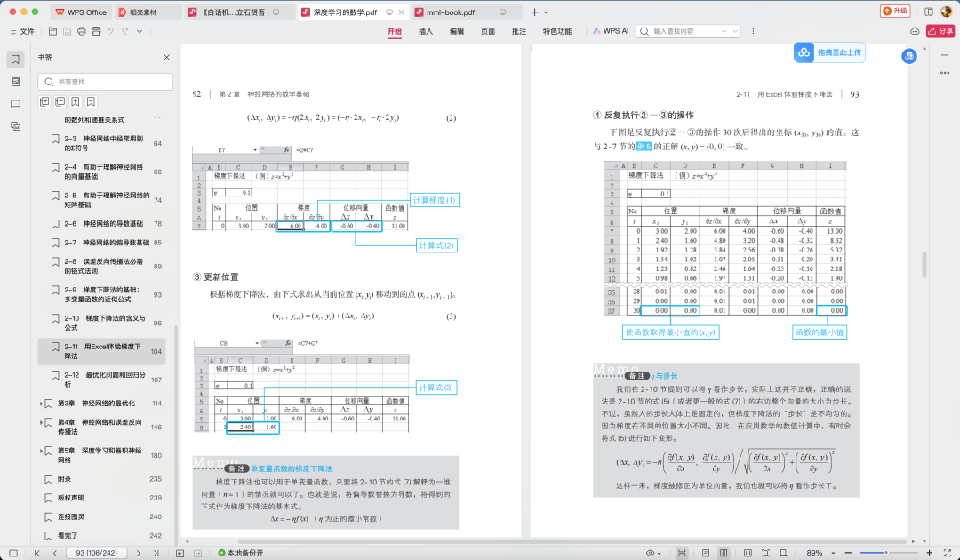This screenshot has width=960, height=560.
Task: Click zoom in plus button
Action: tap(929, 553)
